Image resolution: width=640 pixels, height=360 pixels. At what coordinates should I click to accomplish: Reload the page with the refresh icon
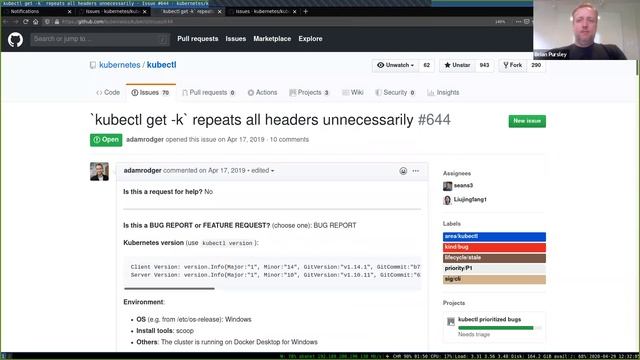(26, 22)
